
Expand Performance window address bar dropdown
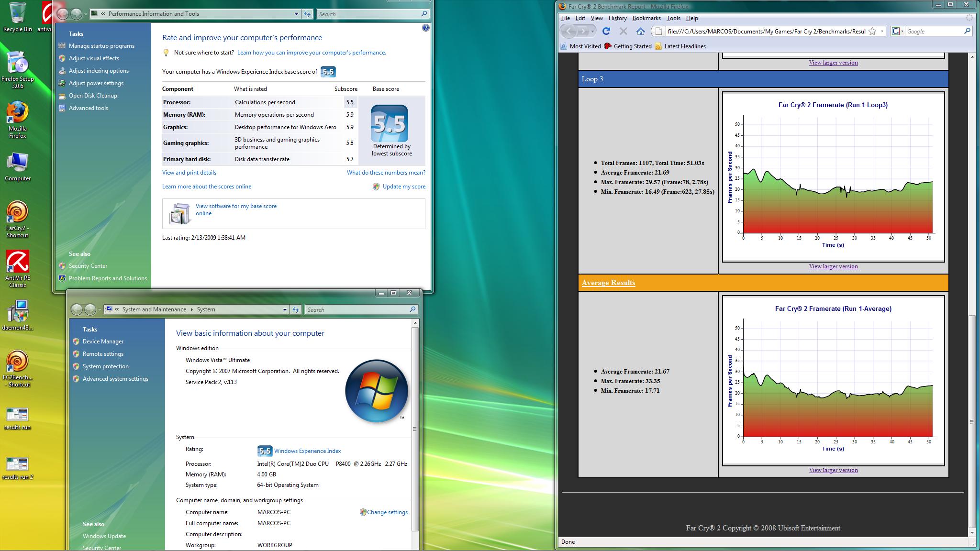[x=296, y=14]
